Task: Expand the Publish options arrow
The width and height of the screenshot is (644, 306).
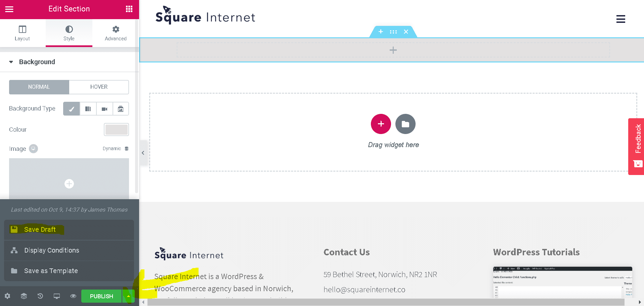Action: [129, 296]
